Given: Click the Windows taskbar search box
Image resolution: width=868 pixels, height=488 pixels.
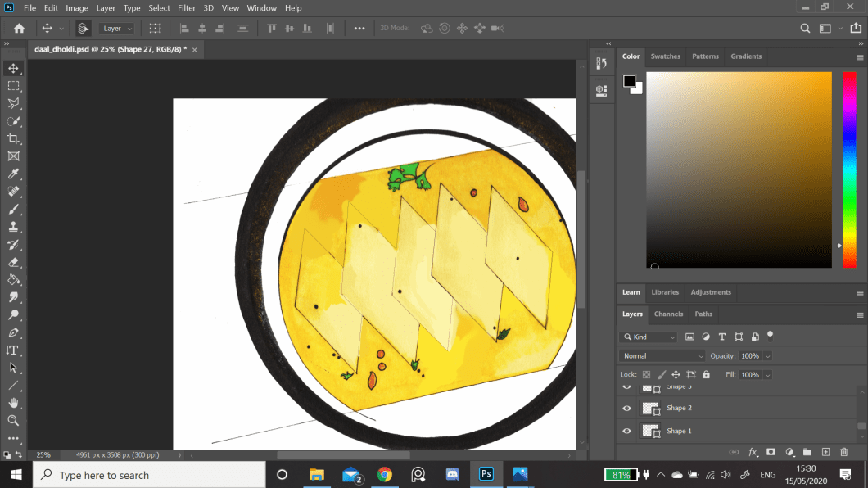Looking at the screenshot, I should [x=149, y=475].
